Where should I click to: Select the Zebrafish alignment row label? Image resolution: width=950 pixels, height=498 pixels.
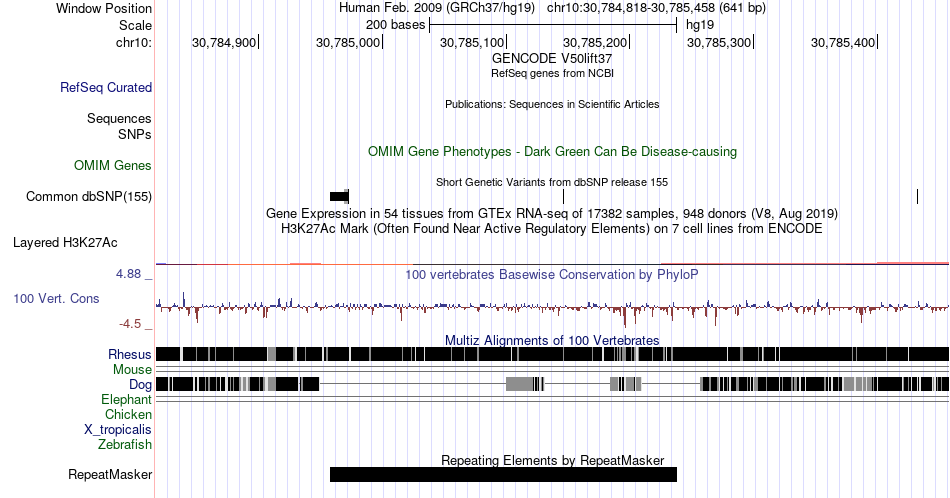(125, 444)
